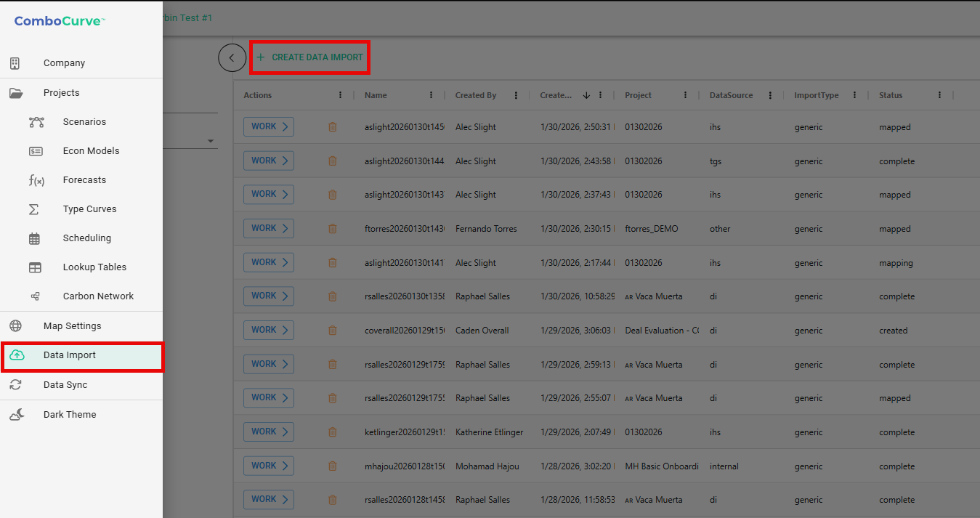Click Create Data Import button
This screenshot has height=518, width=980.
[310, 57]
